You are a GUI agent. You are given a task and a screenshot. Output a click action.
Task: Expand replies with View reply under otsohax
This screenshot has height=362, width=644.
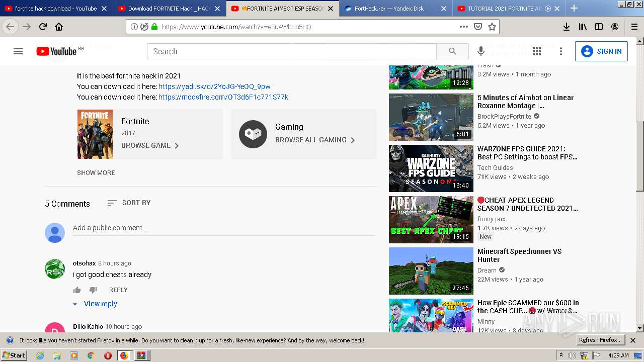(95, 304)
